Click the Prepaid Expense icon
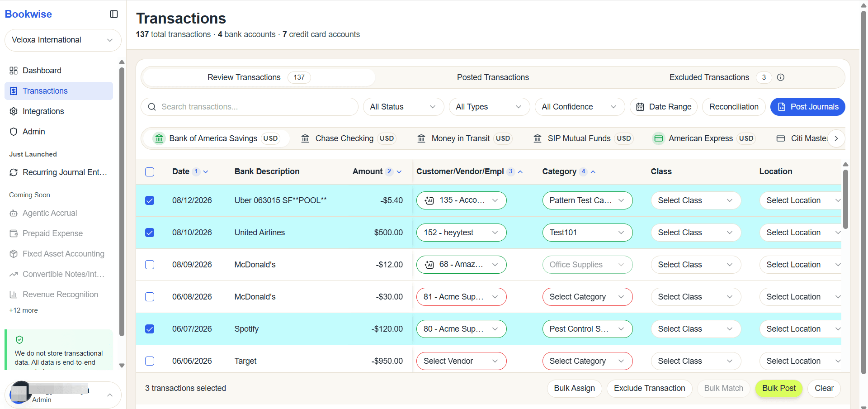This screenshot has height=409, width=868. click(x=14, y=233)
